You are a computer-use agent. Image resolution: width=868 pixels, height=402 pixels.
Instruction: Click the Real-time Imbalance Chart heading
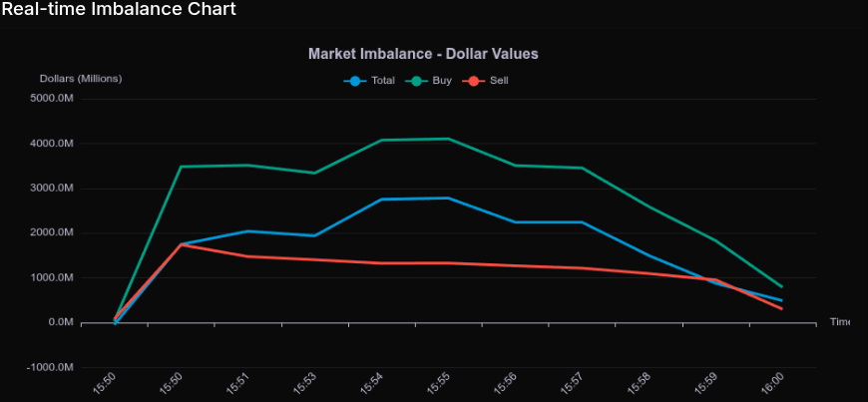click(x=119, y=10)
